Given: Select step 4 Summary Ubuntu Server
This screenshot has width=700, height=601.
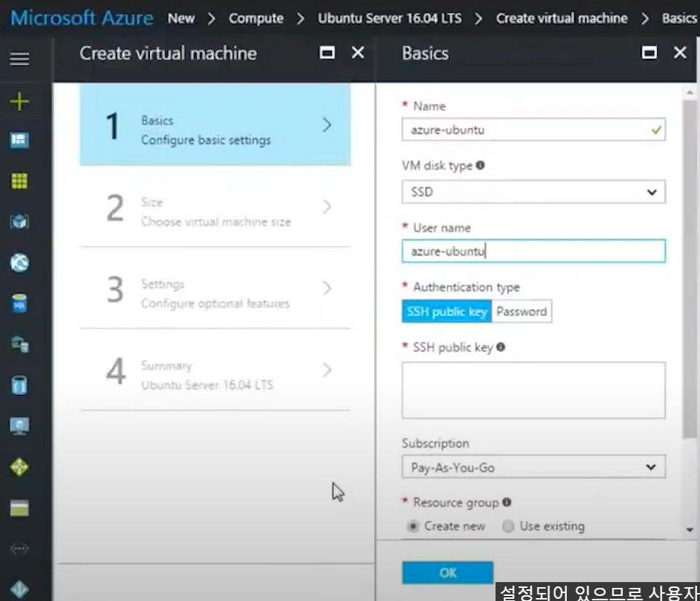Looking at the screenshot, I should coord(215,370).
